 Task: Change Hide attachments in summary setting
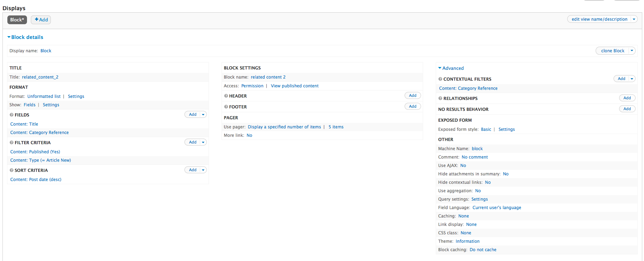506,174
